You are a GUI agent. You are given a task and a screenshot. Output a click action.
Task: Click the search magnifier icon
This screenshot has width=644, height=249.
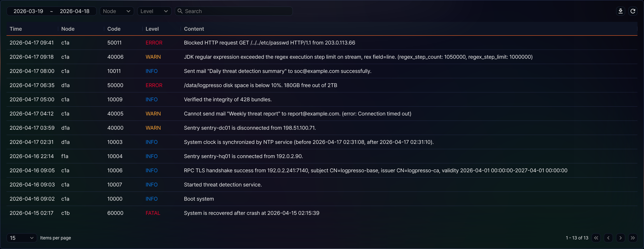click(180, 11)
